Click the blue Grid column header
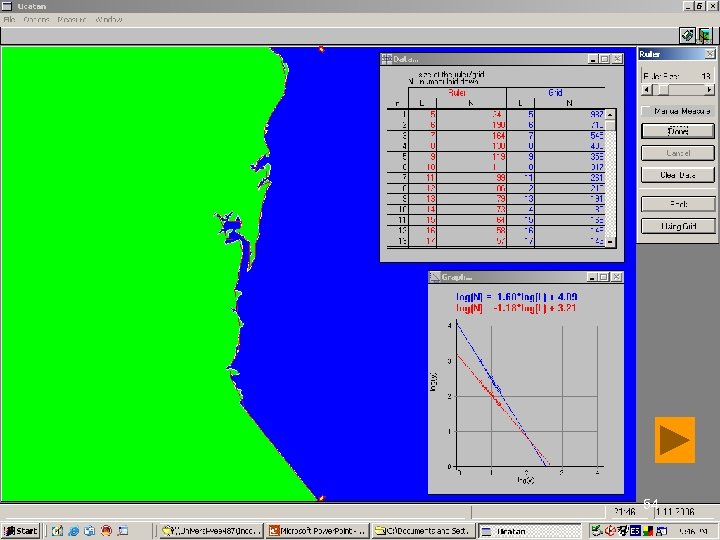Image resolution: width=720 pixels, height=540 pixels. [555, 93]
